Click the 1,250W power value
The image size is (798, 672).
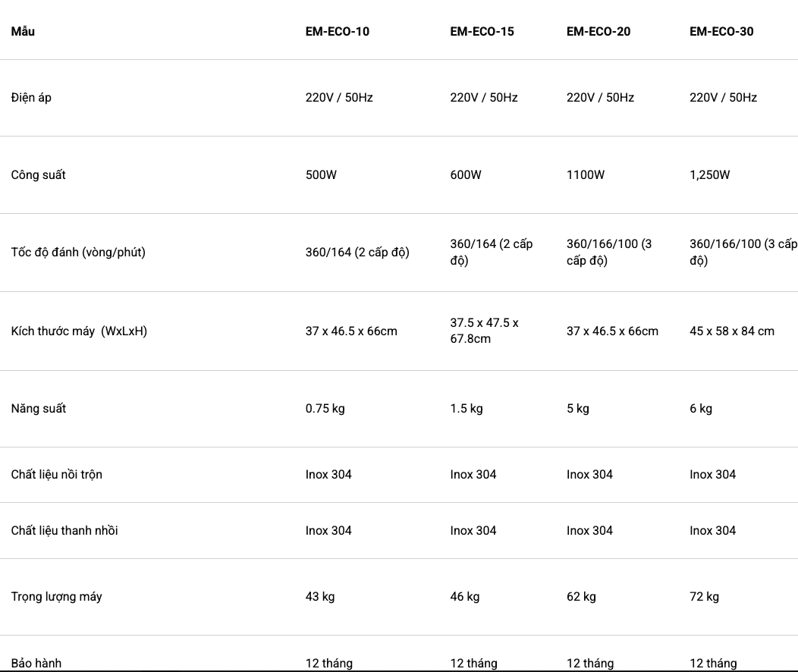[x=709, y=174]
